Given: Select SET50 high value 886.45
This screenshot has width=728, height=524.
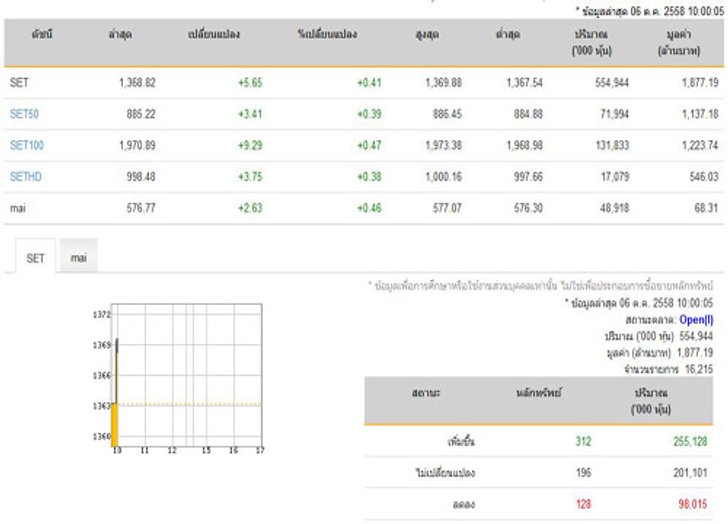Looking at the screenshot, I should coord(447,114).
